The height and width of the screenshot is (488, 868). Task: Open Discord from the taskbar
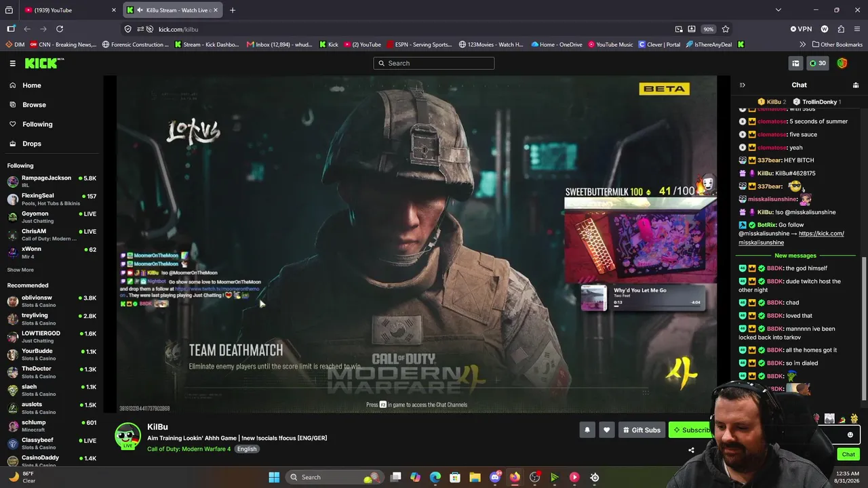pyautogui.click(x=496, y=477)
